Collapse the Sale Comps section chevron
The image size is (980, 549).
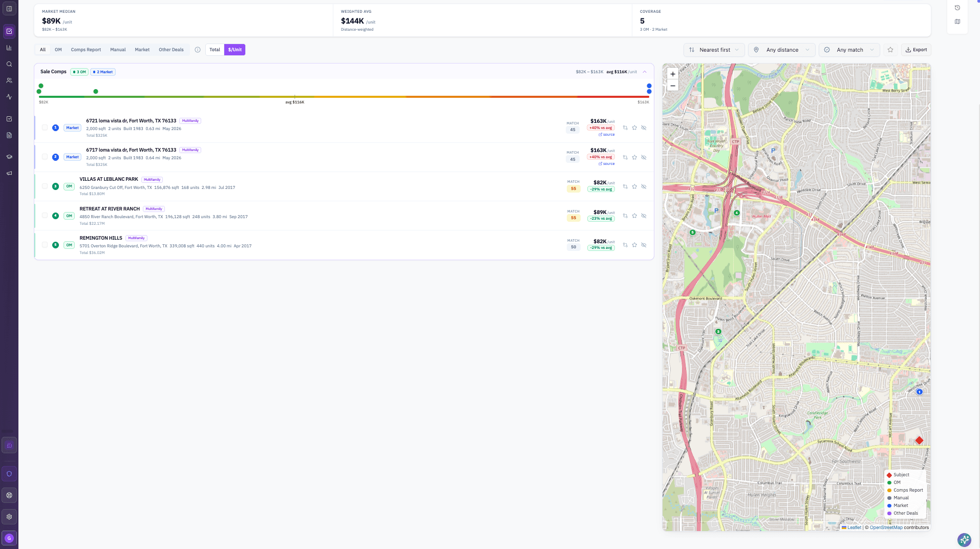click(x=645, y=72)
